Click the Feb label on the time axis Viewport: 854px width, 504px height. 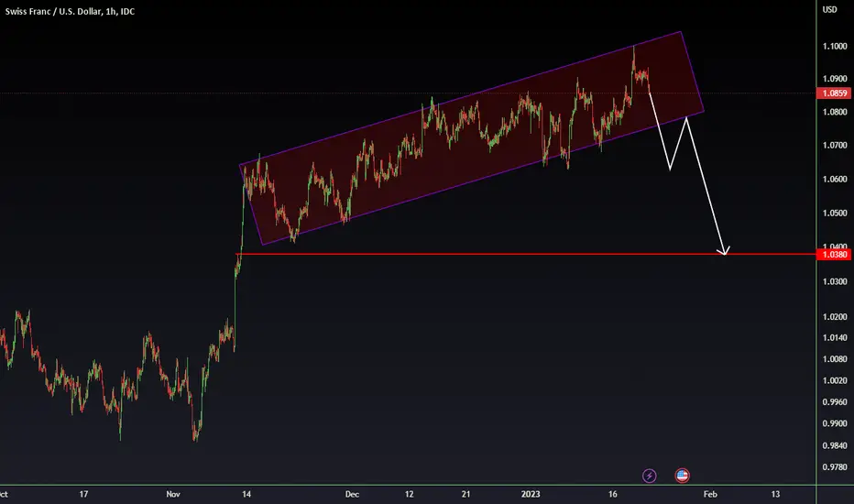[709, 494]
